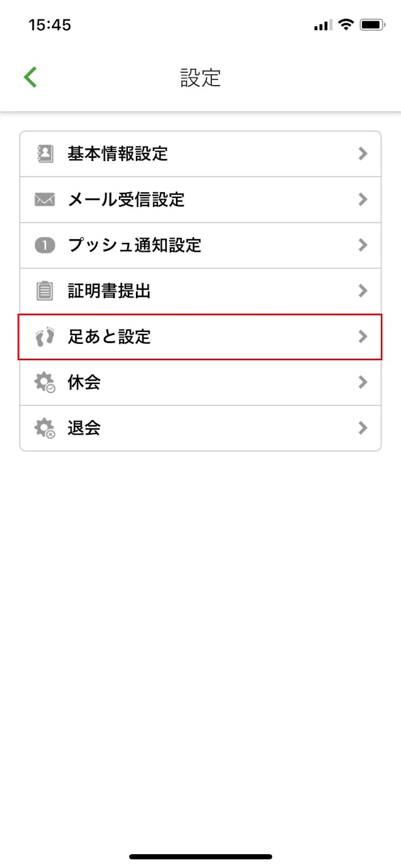Select the 休会 label
The image size is (401, 868).
pos(84,383)
